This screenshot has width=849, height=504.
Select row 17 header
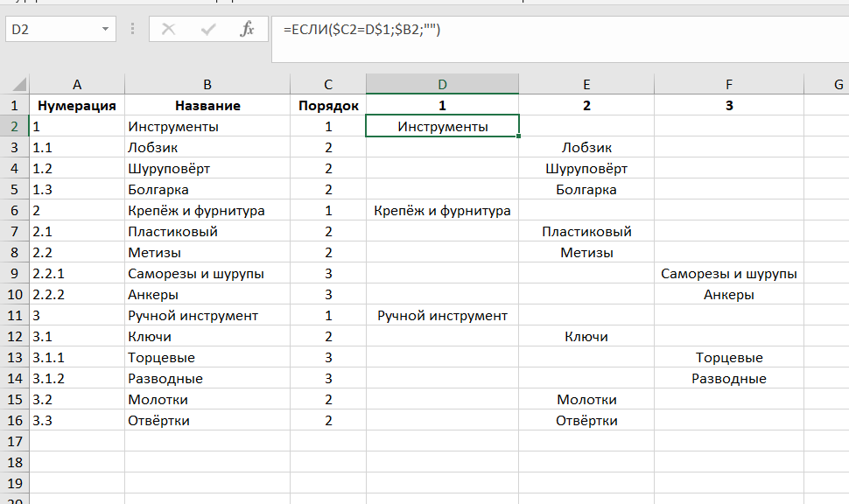coord(15,441)
